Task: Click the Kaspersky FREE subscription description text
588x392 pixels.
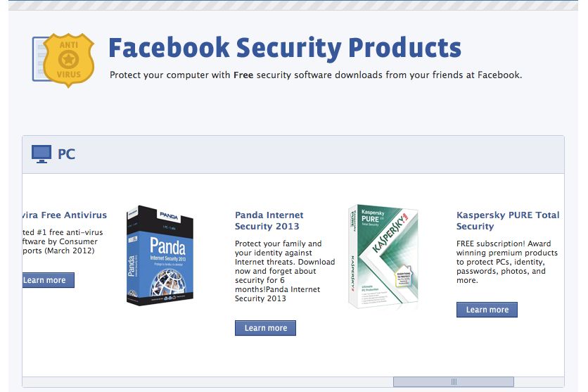Action: click(506, 261)
